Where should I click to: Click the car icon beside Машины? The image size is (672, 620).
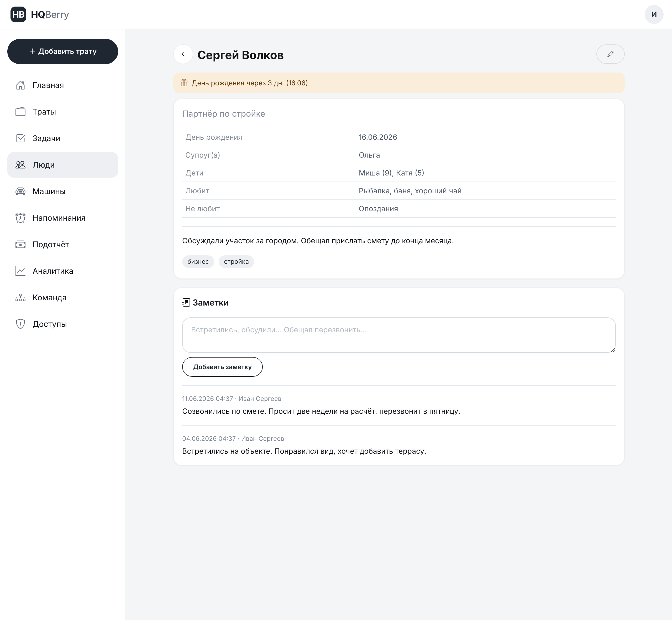point(20,191)
